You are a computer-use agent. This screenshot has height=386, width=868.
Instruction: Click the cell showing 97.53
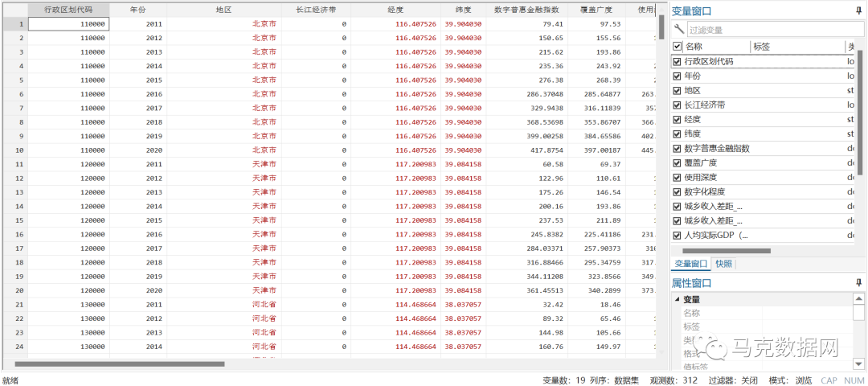(596, 24)
